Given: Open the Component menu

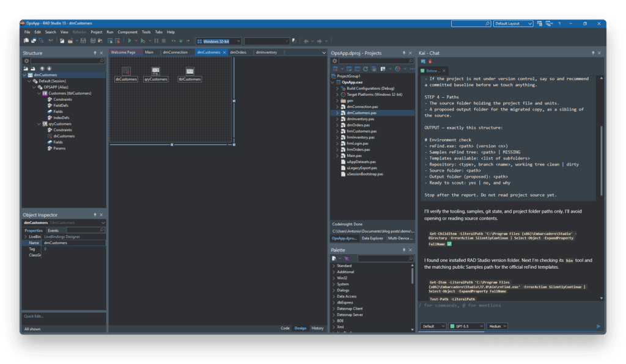Looking at the screenshot, I should click(127, 32).
